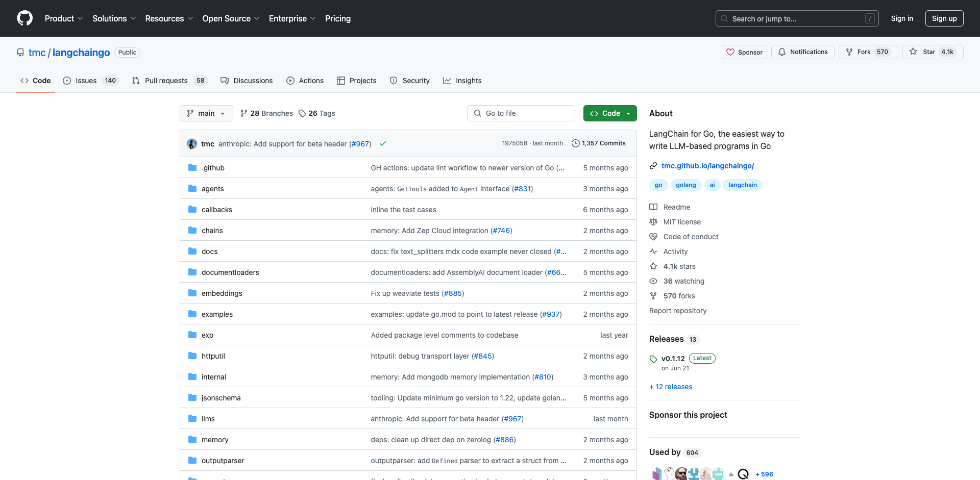The width and height of the screenshot is (980, 480).
Task: Click the docs folder icon
Action: point(192,251)
